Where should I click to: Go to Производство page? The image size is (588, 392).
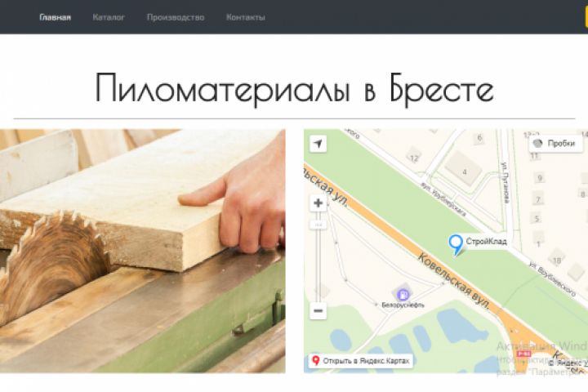click(x=176, y=17)
